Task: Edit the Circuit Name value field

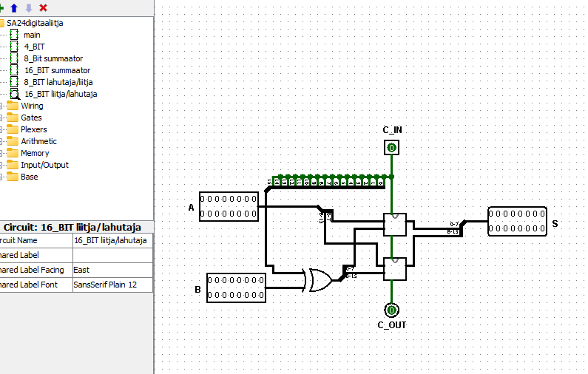Action: point(112,240)
